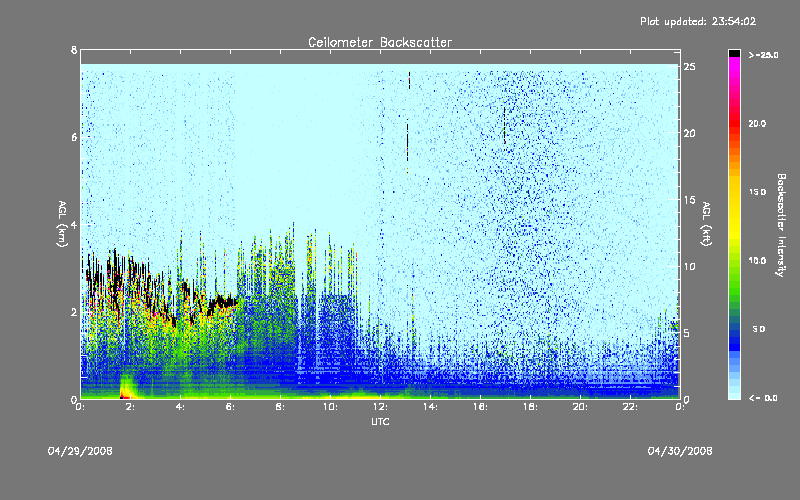Click the "6:" tick on the UTC axis
Image resolution: width=800 pixels, height=500 pixels.
pyautogui.click(x=230, y=407)
